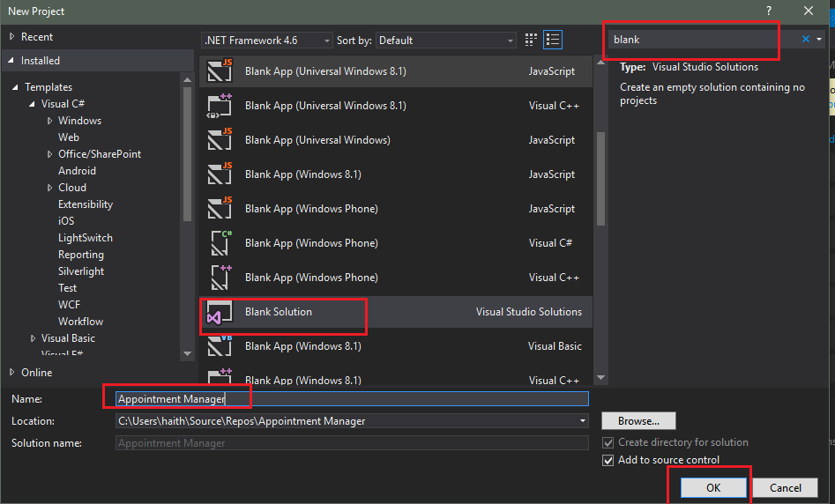
Task: Expand the Windows tree node
Action: click(49, 121)
